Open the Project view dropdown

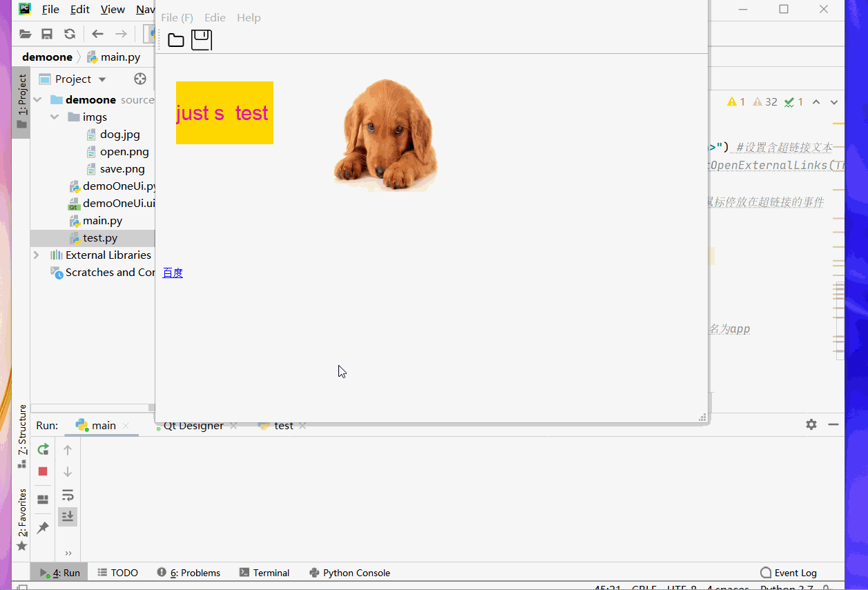tap(102, 79)
